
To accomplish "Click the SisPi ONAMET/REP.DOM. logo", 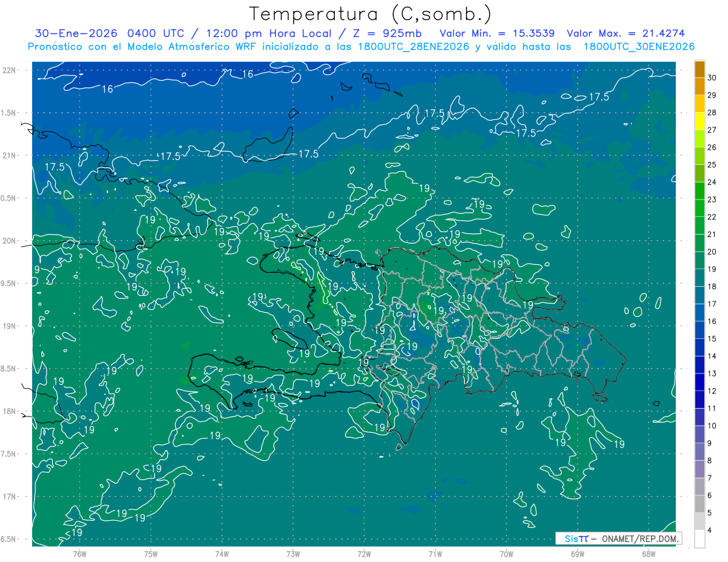I will tap(618, 538).
